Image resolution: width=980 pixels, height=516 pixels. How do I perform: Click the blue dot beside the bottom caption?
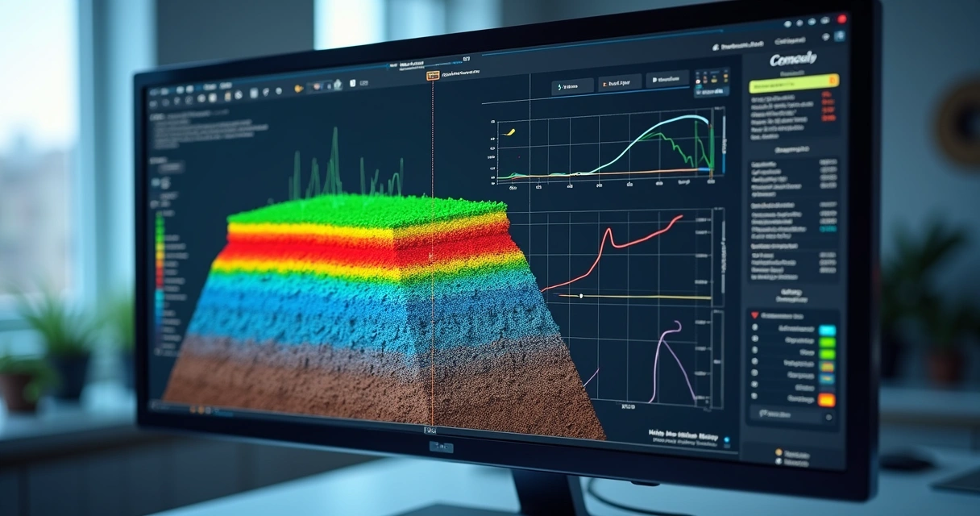pyautogui.click(x=726, y=441)
